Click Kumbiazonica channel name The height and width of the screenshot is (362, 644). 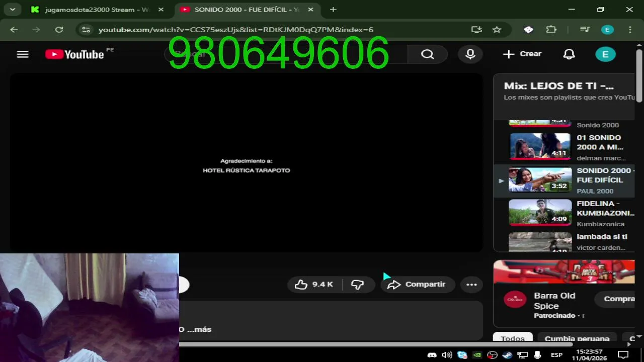click(x=601, y=224)
